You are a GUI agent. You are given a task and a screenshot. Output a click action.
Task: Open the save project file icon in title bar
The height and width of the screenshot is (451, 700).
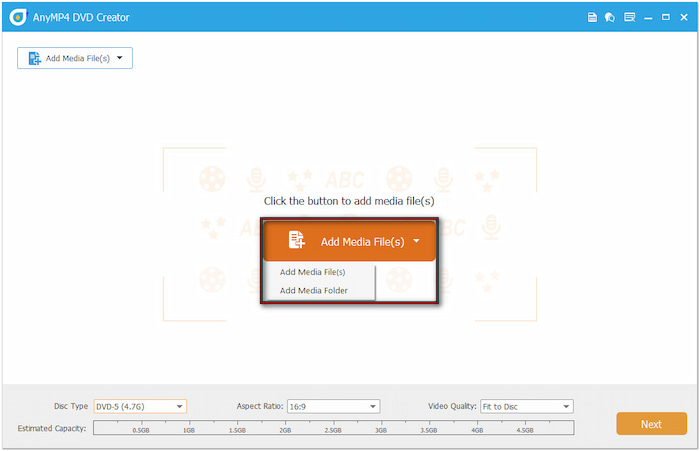point(592,17)
